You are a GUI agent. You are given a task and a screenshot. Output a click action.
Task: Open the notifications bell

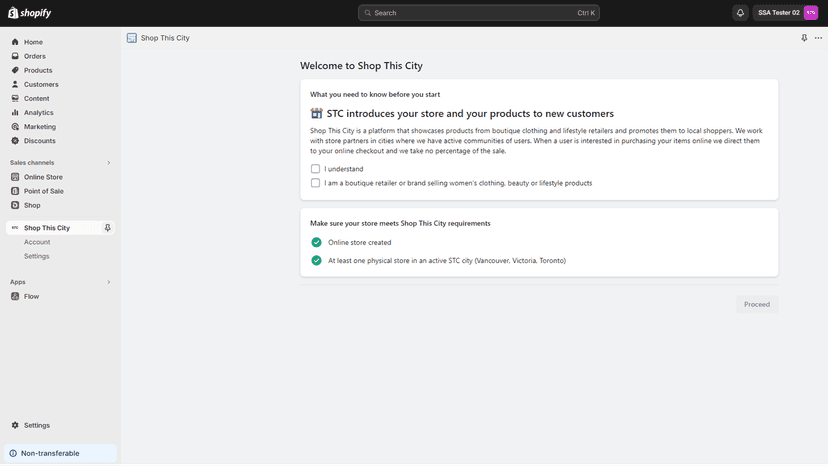pos(740,13)
